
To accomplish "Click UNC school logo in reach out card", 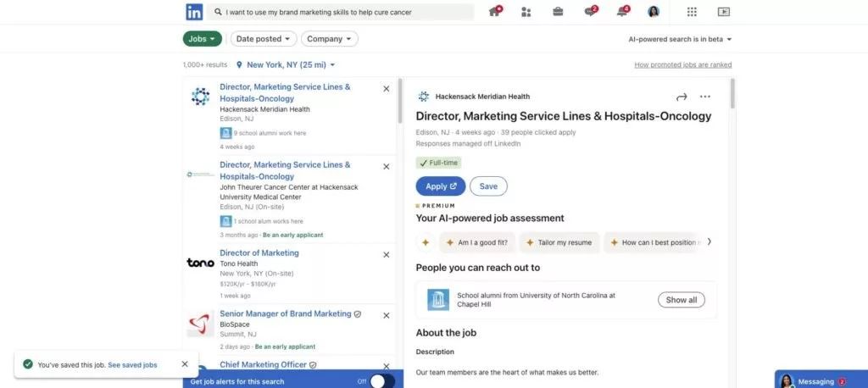I will [x=438, y=299].
